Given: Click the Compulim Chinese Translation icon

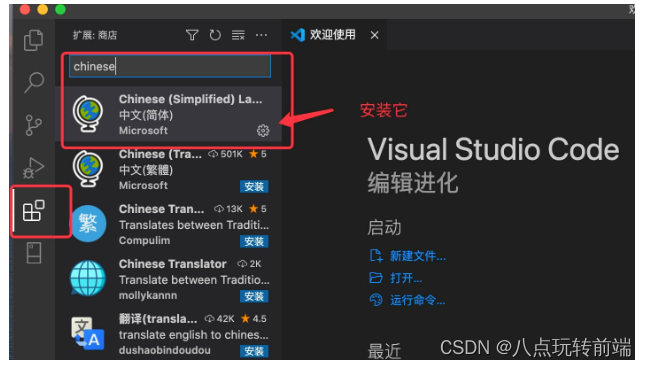Looking at the screenshot, I should point(88,224).
